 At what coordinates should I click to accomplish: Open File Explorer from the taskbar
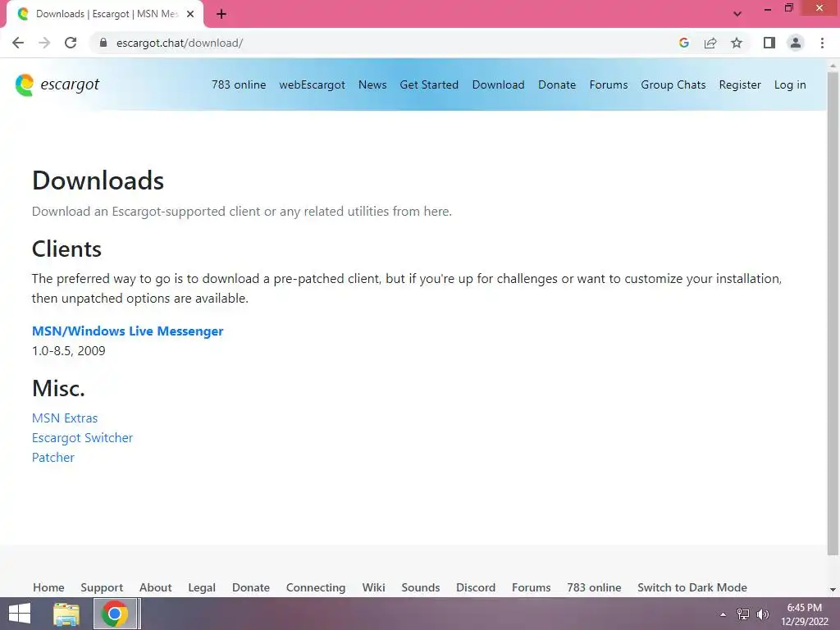(x=66, y=614)
